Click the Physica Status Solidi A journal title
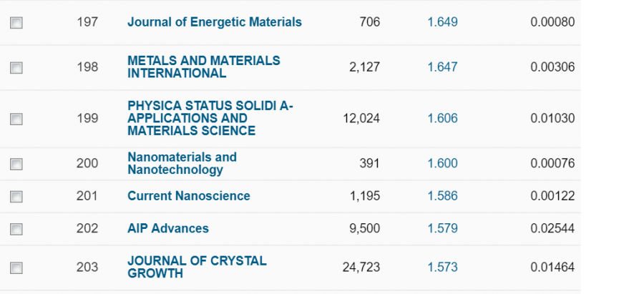The height and width of the screenshot is (294, 644). pyautogui.click(x=210, y=118)
